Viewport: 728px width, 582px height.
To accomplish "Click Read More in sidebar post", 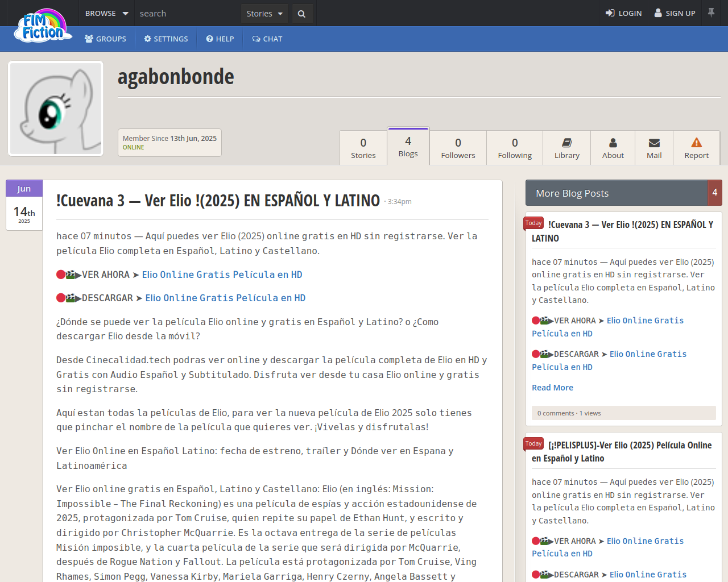I will tap(552, 388).
